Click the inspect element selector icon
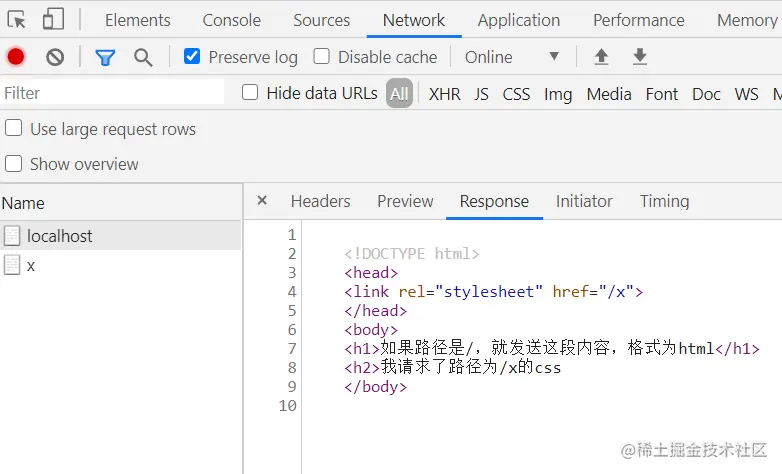 [x=16, y=20]
